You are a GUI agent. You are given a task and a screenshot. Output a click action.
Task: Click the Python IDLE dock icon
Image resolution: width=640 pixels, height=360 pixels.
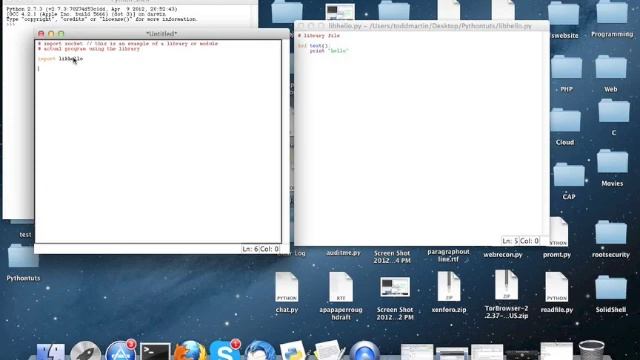click(293, 351)
